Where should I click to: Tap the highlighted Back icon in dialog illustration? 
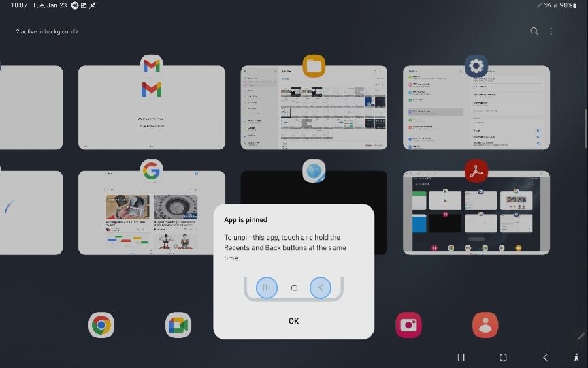coord(321,288)
